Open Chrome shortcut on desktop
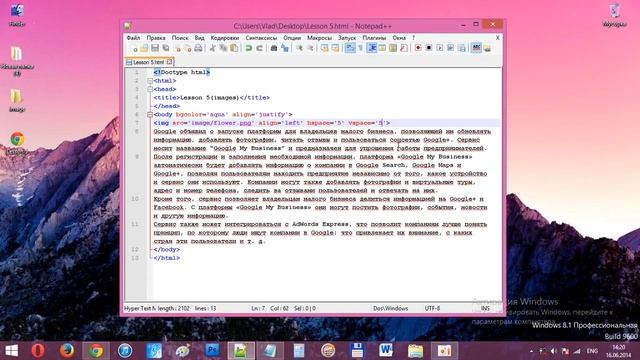Image resolution: width=640 pixels, height=360 pixels. coord(17,142)
